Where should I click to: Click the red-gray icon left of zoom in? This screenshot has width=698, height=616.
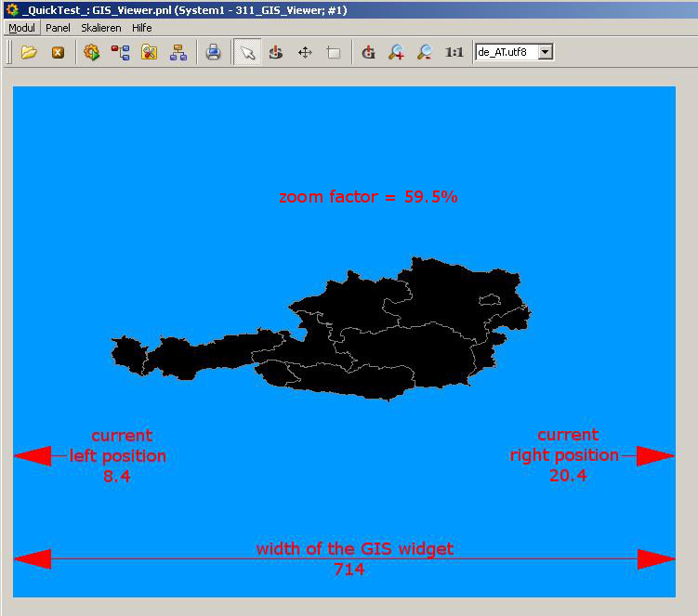coord(368,53)
